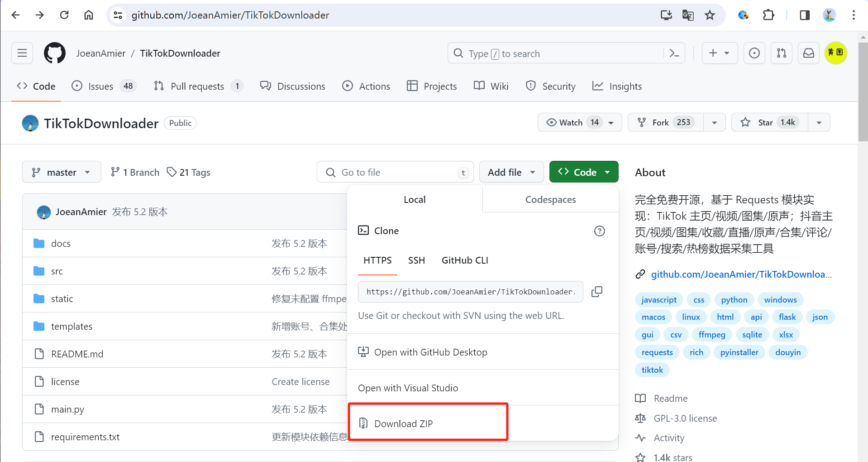The width and height of the screenshot is (868, 462).
Task: Open the README.md file
Action: [x=77, y=354]
